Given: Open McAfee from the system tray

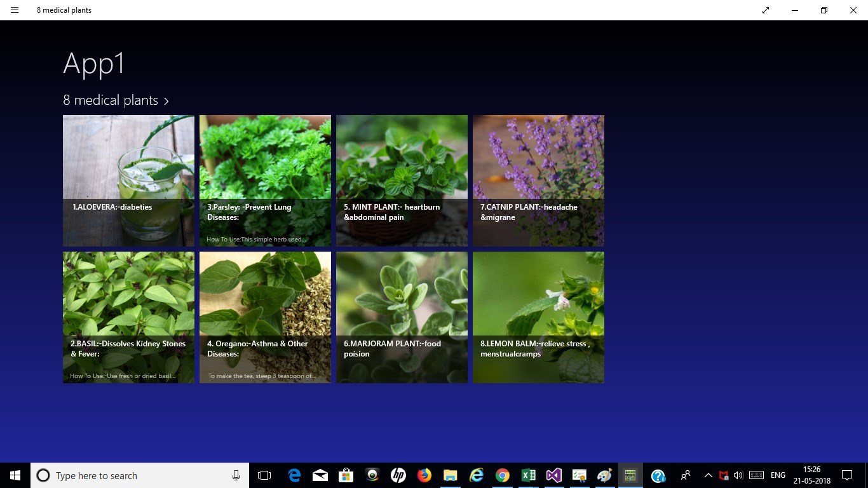Looking at the screenshot, I should (x=724, y=475).
